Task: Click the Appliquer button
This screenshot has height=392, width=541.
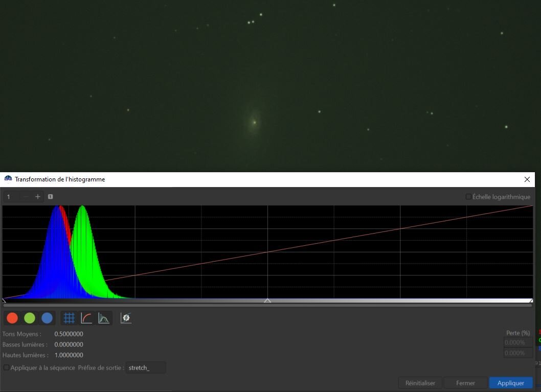Action: point(511,383)
